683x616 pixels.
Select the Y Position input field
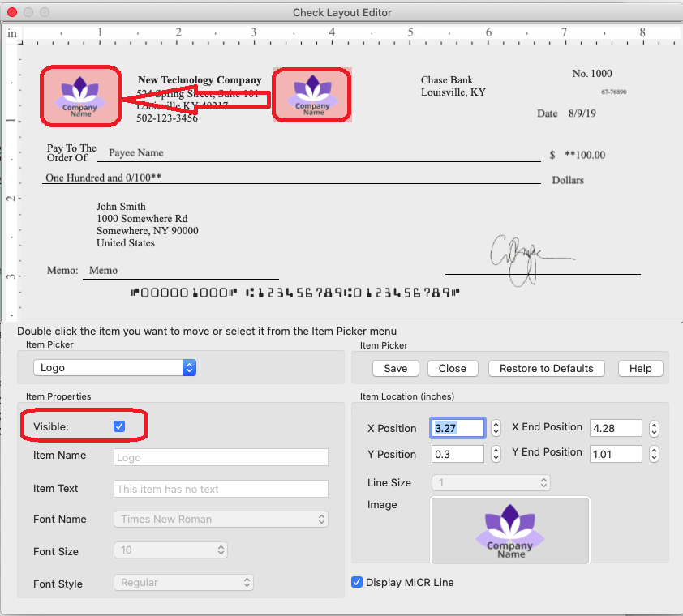pos(457,454)
